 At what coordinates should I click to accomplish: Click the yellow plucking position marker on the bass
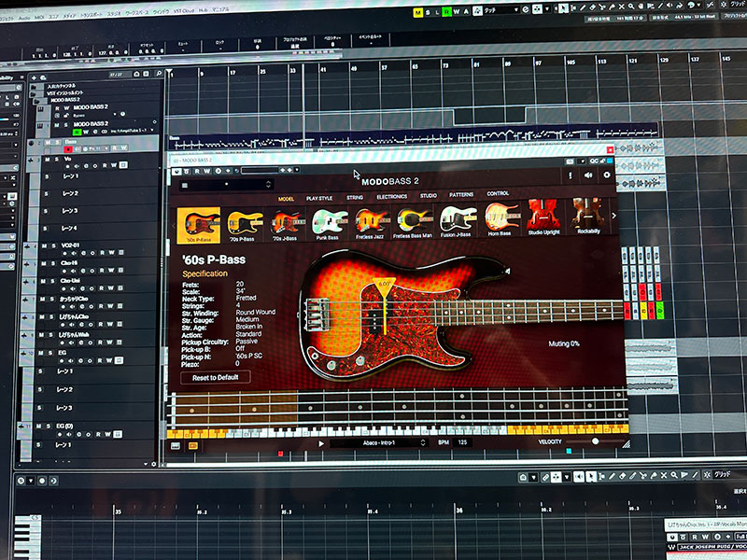(x=385, y=287)
